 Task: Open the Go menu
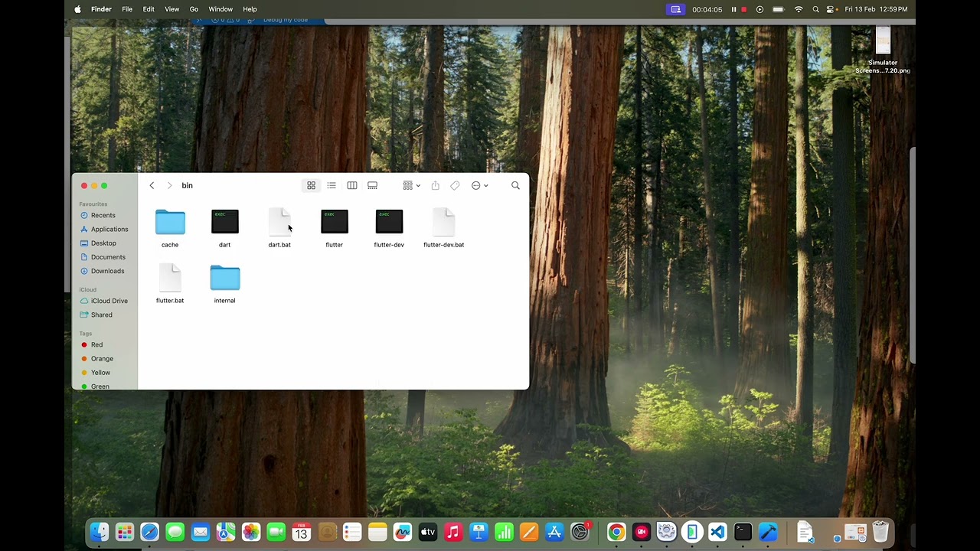click(x=194, y=9)
